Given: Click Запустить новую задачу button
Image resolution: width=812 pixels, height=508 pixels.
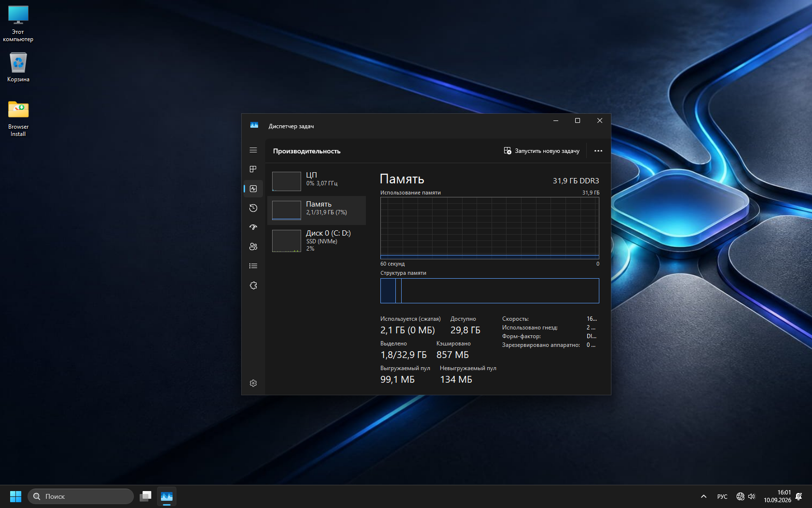Looking at the screenshot, I should pyautogui.click(x=542, y=151).
